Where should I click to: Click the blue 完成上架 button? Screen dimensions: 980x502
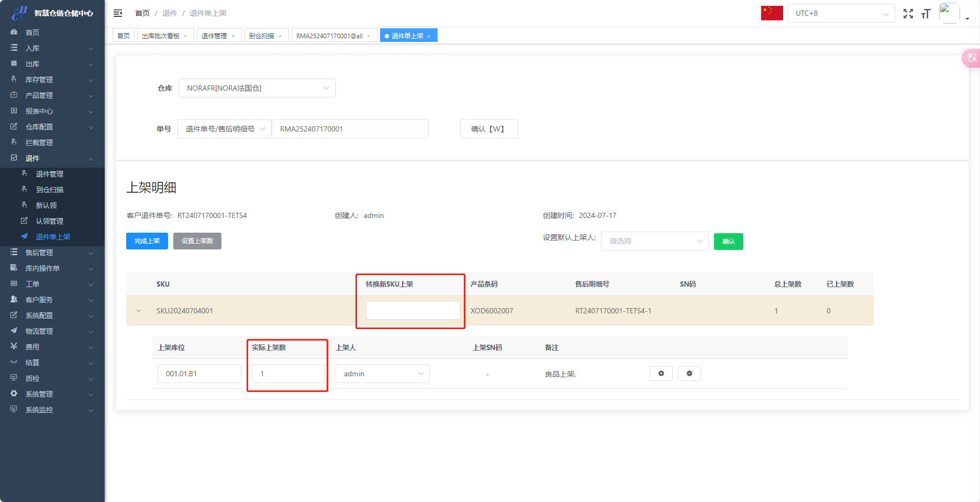coord(147,241)
